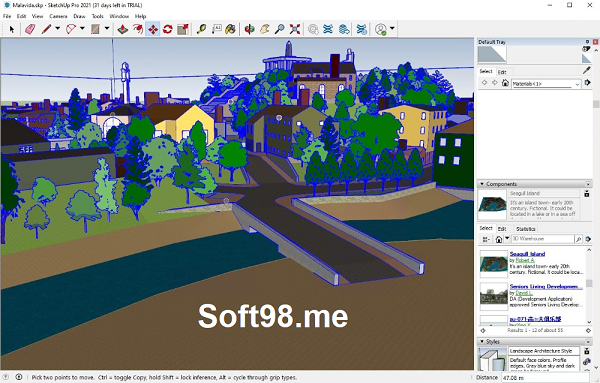This screenshot has height=383, width=600.
Task: Activate the Tape Measure tool
Action: [x=201, y=29]
